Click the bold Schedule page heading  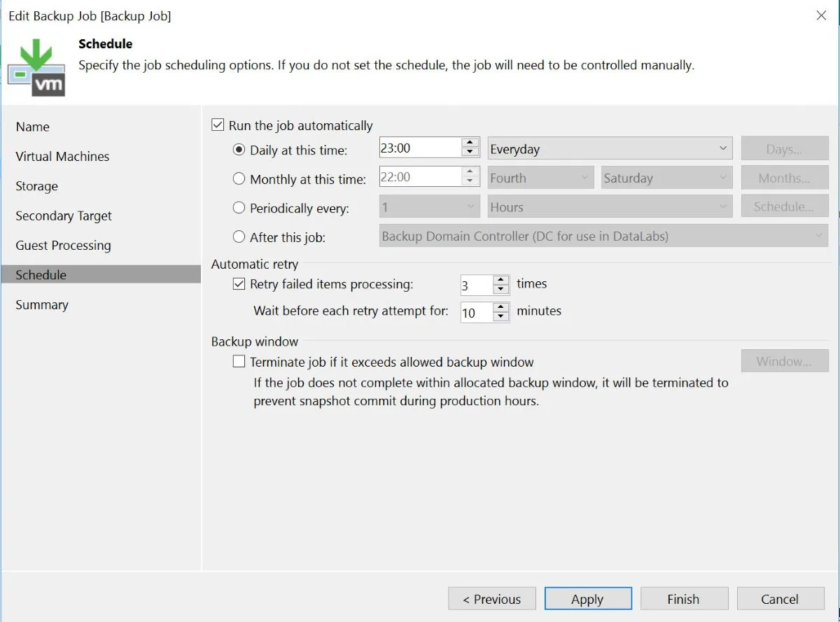point(106,43)
